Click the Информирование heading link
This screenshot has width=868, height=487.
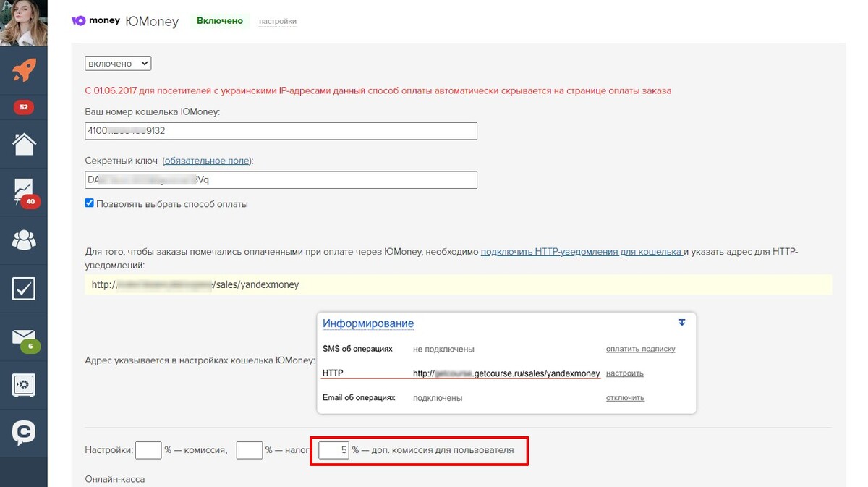(x=368, y=323)
